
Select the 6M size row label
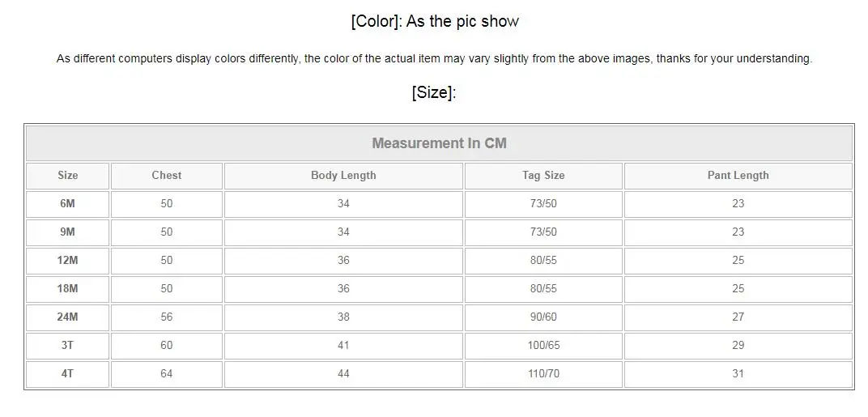(x=68, y=204)
